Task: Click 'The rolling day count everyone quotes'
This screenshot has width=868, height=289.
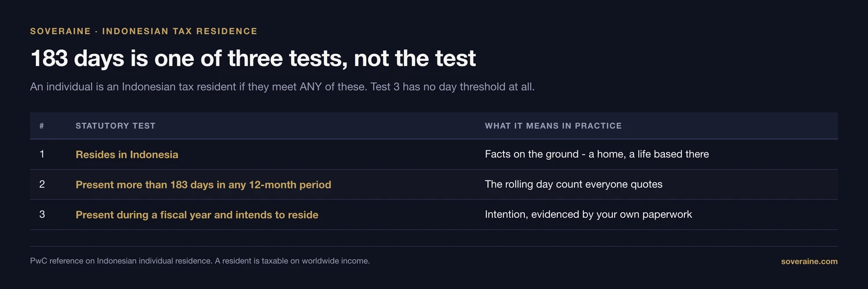Action: click(x=573, y=184)
